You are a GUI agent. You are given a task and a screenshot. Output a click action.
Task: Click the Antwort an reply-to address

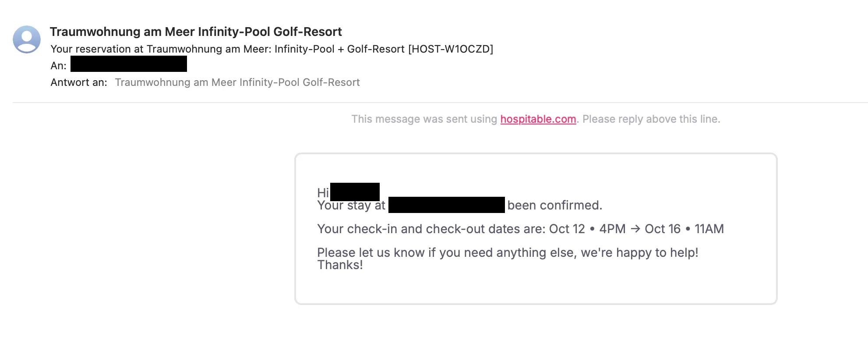tap(237, 82)
